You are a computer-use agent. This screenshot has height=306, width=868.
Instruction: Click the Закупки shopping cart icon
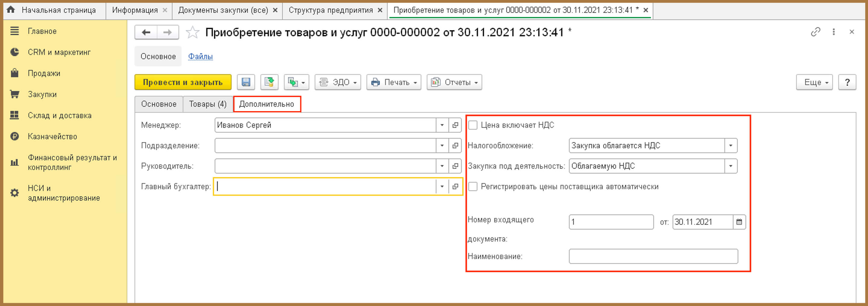click(14, 94)
